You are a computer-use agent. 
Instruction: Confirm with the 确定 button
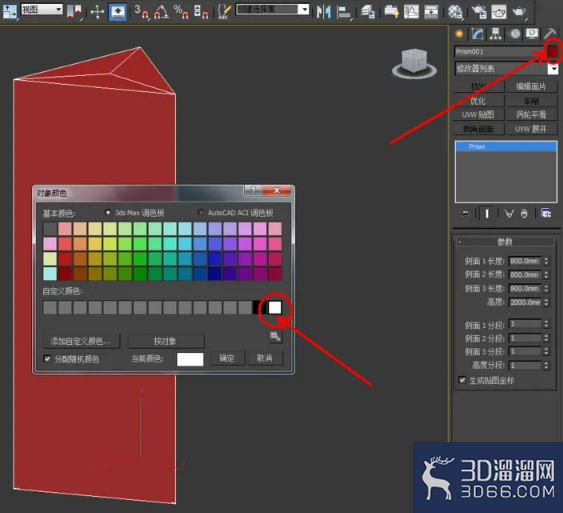(227, 358)
